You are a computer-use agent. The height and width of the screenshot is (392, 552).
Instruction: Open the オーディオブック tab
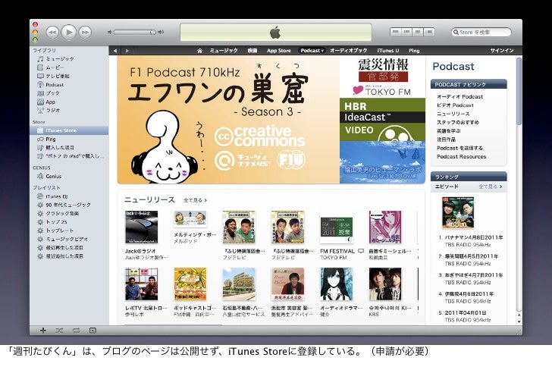point(349,51)
